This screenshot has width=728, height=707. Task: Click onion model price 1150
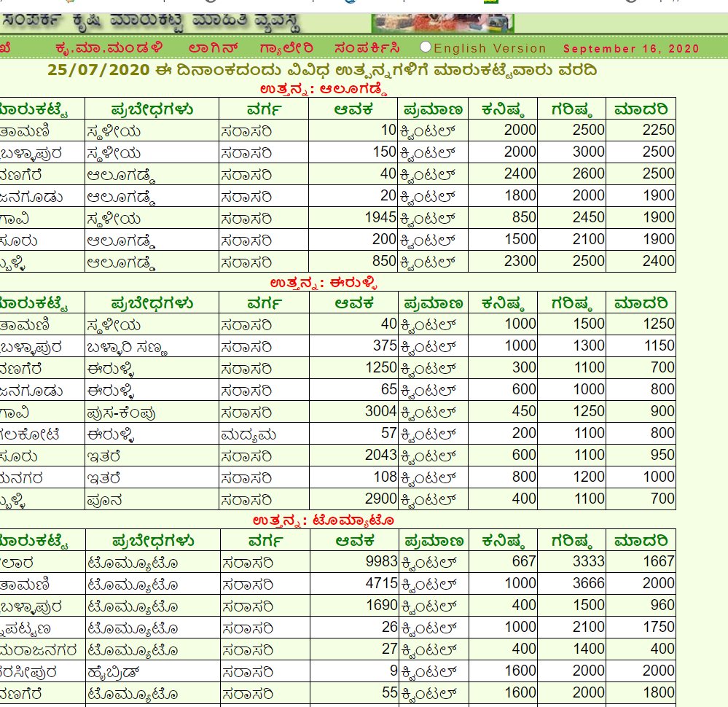click(x=658, y=345)
